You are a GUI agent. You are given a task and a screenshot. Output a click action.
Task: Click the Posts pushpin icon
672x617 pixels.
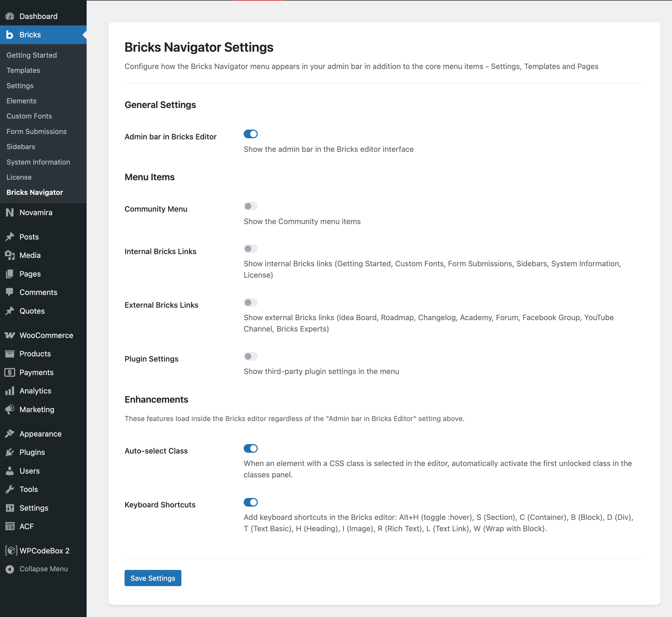[x=10, y=237]
